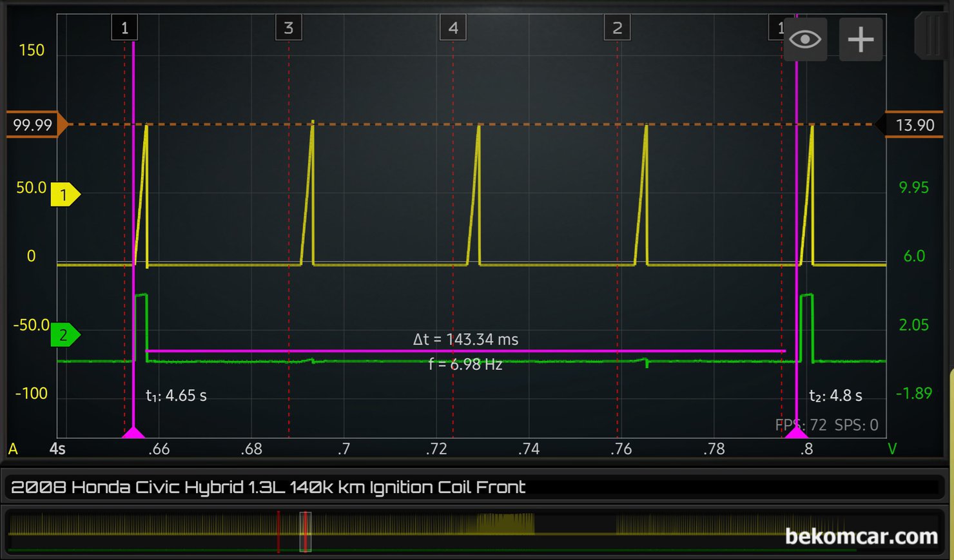Select the yellow channel 1 marker
This screenshot has width=954, height=560.
[x=64, y=195]
